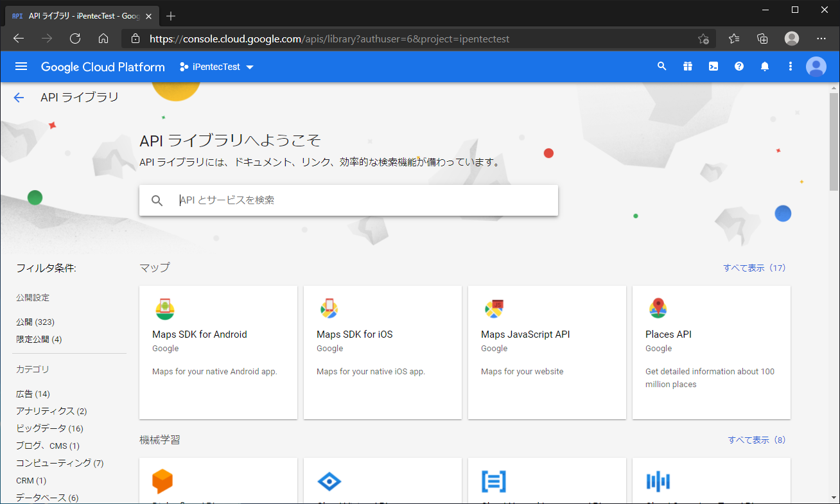Click すべて表示 (8) for the 機械学習 section

pyautogui.click(x=757, y=440)
